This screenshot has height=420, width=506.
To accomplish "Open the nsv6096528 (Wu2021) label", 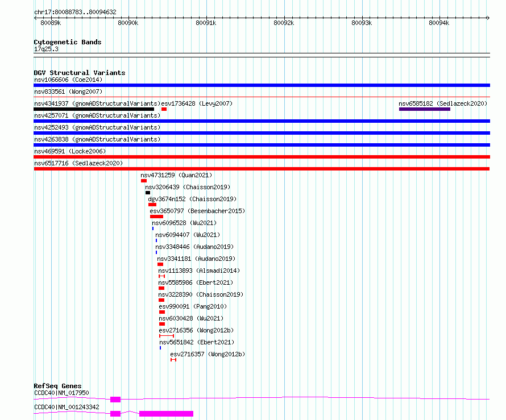I will pos(184,223).
